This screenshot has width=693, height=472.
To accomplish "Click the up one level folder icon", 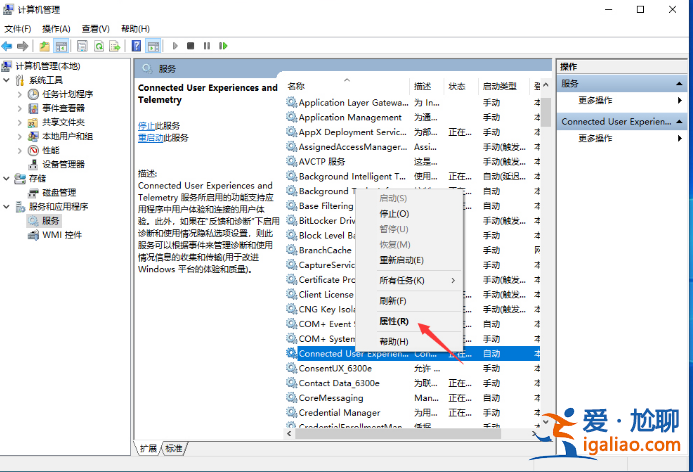I will [x=45, y=46].
